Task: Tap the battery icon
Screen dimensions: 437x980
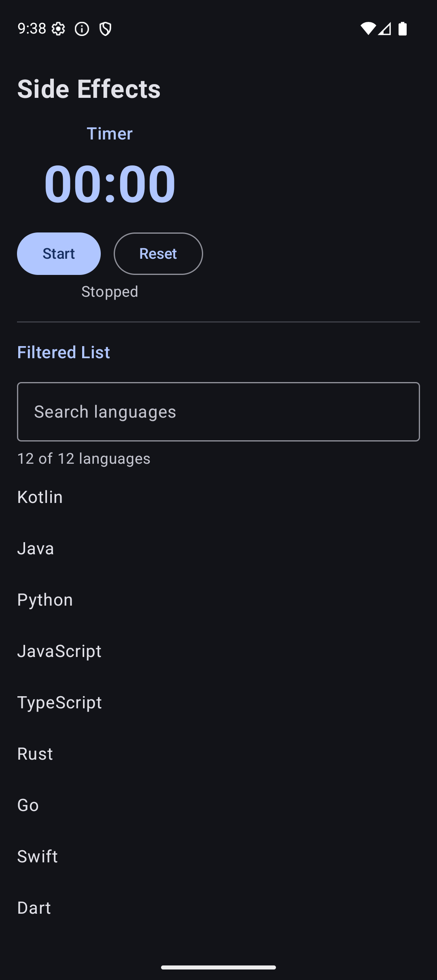Action: (403, 29)
